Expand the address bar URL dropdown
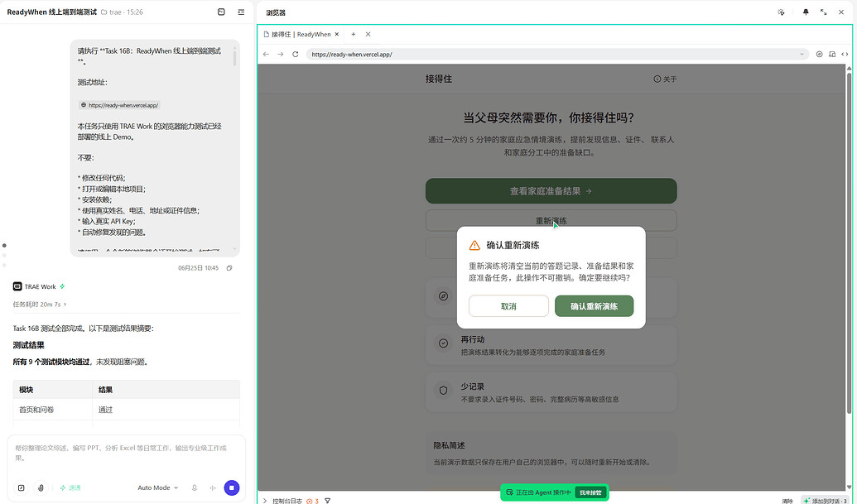857x504 pixels. tap(802, 54)
